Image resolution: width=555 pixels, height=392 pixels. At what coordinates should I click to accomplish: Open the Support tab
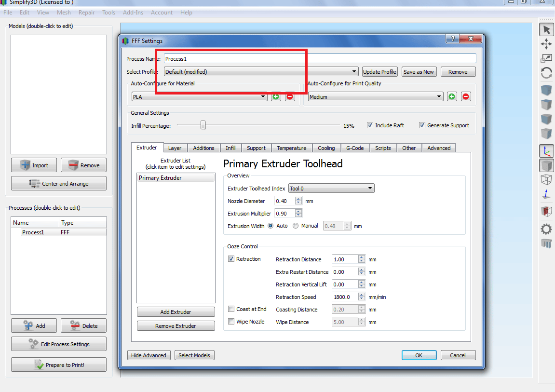256,148
